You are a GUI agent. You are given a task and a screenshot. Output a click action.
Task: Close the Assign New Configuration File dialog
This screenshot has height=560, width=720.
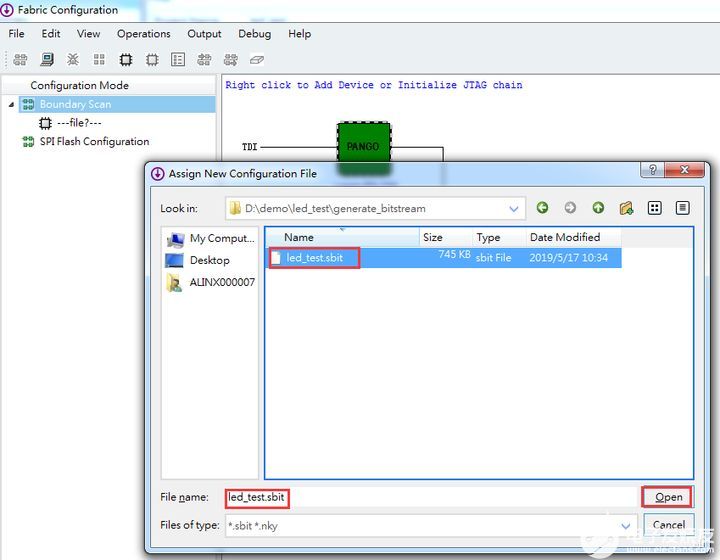pyautogui.click(x=684, y=170)
